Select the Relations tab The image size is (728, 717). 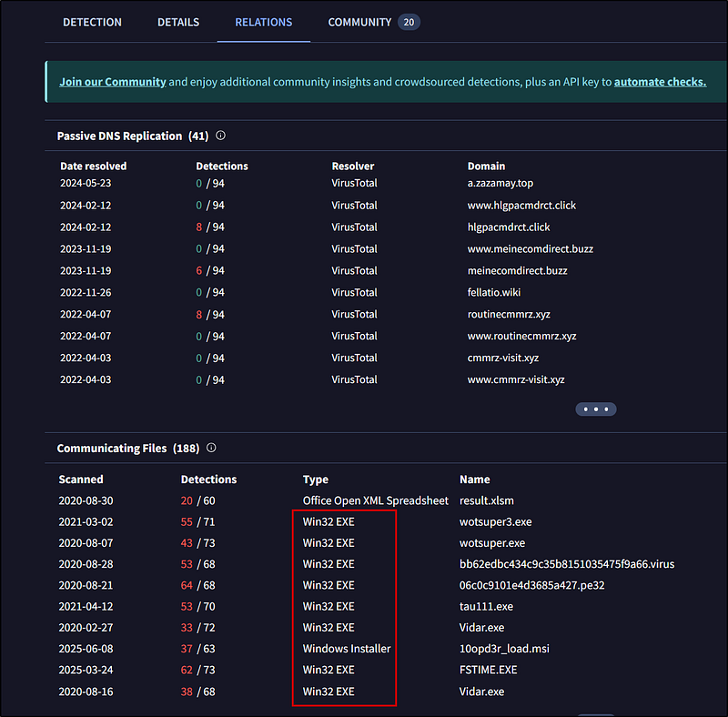(x=263, y=22)
